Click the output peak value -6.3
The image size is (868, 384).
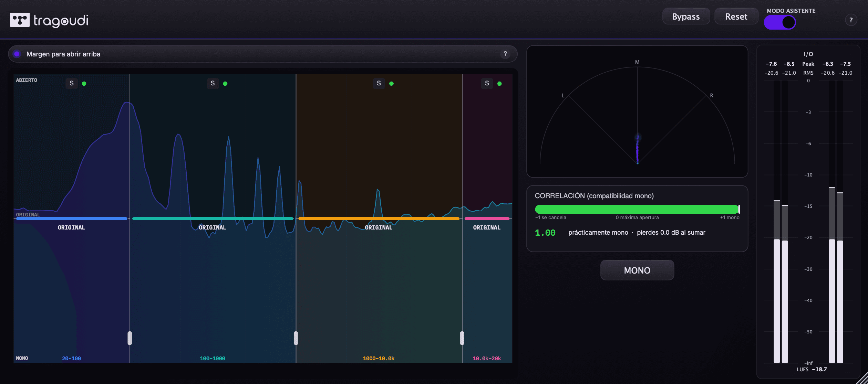828,64
